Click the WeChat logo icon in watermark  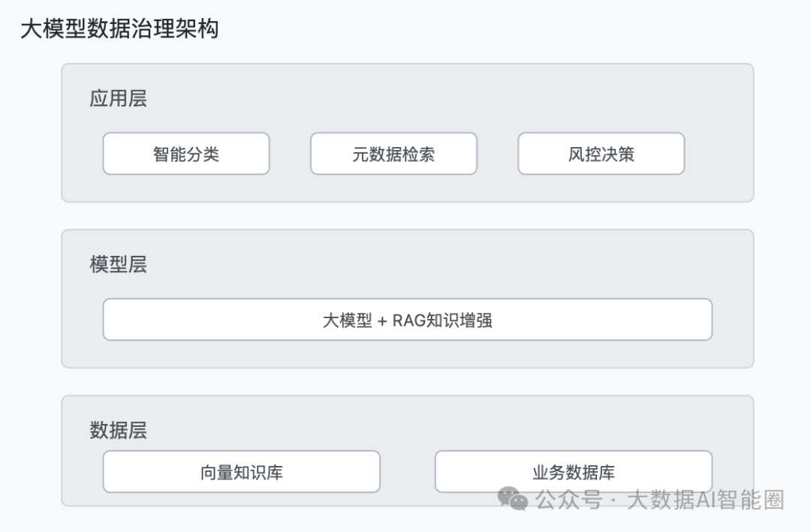(x=513, y=498)
